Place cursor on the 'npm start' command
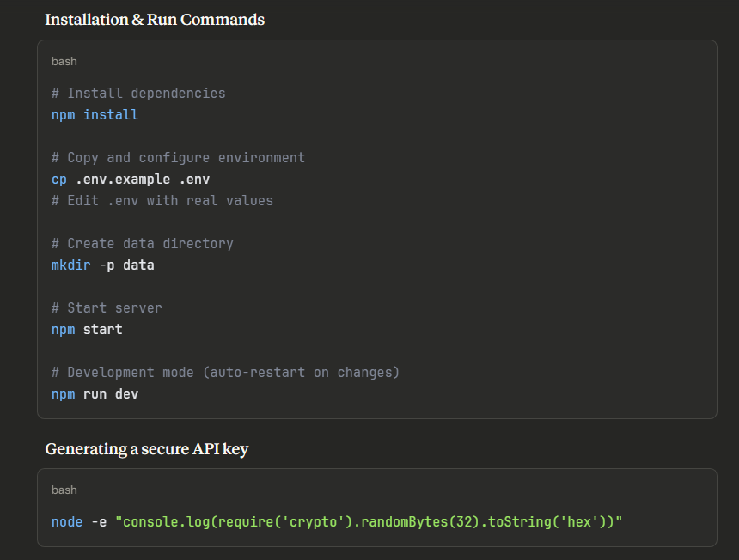 pos(87,329)
